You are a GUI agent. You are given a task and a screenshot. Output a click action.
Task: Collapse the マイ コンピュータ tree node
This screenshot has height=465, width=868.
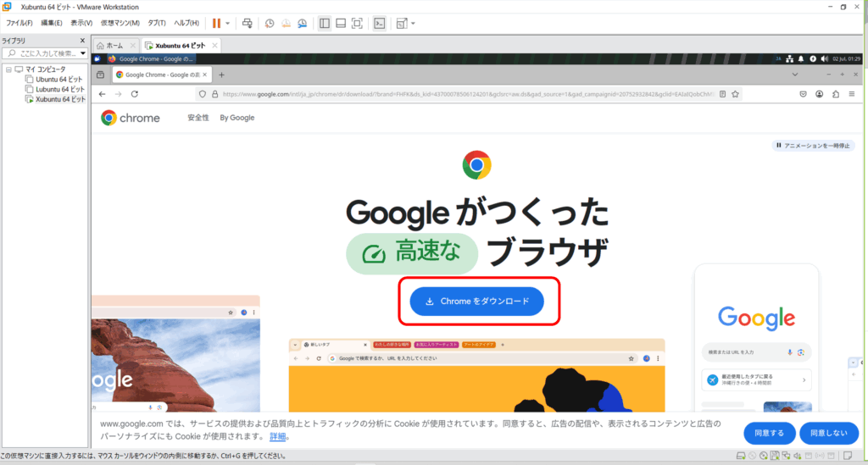tap(8, 69)
